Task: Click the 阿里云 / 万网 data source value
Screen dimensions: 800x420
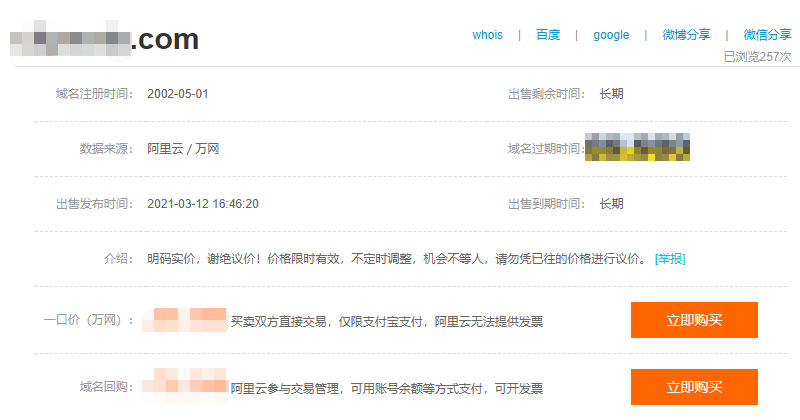Action: [x=183, y=149]
